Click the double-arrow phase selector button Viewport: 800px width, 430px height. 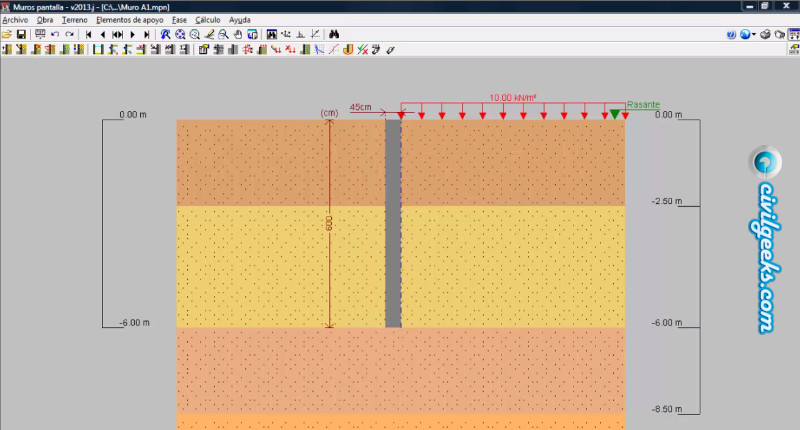coord(117,34)
